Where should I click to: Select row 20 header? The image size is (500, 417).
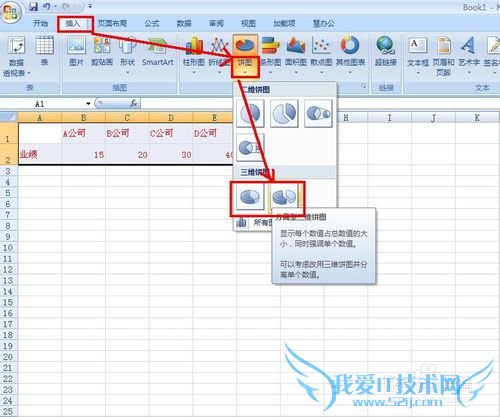click(x=9, y=357)
